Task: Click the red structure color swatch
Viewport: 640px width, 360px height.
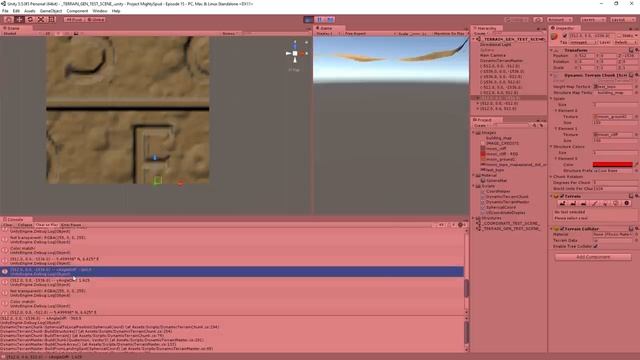Action: (x=612, y=164)
